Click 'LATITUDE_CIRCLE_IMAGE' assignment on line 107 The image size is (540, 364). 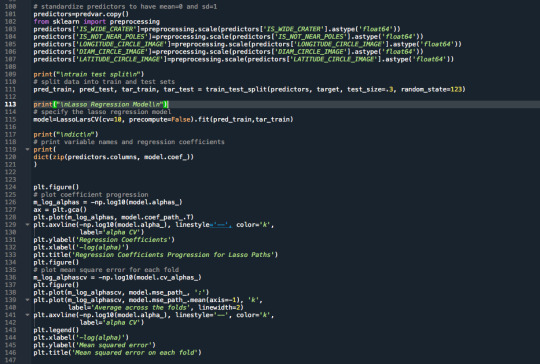coord(243,59)
